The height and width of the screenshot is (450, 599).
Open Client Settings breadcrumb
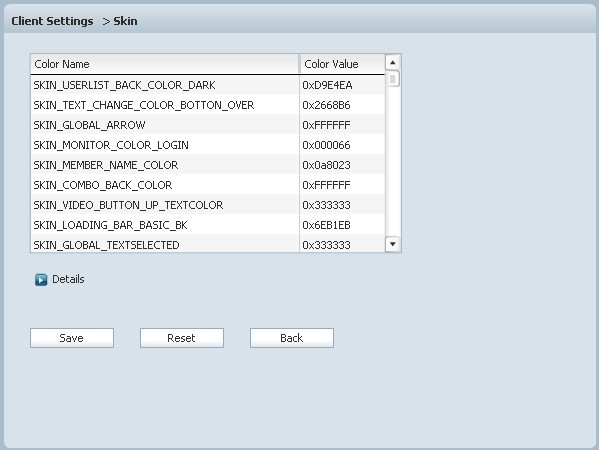coord(52,21)
